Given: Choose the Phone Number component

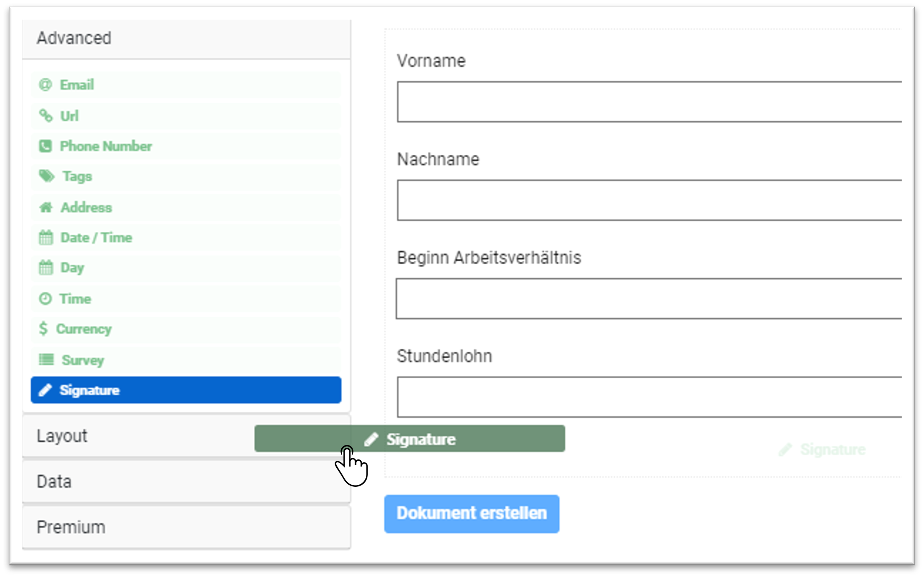Looking at the screenshot, I should (x=186, y=146).
